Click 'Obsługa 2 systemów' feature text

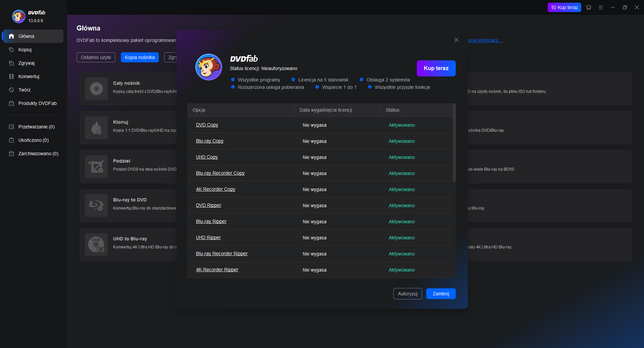coord(388,80)
